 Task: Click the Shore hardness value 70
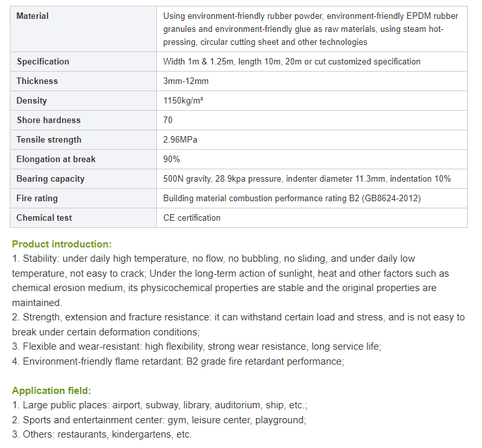(x=168, y=120)
